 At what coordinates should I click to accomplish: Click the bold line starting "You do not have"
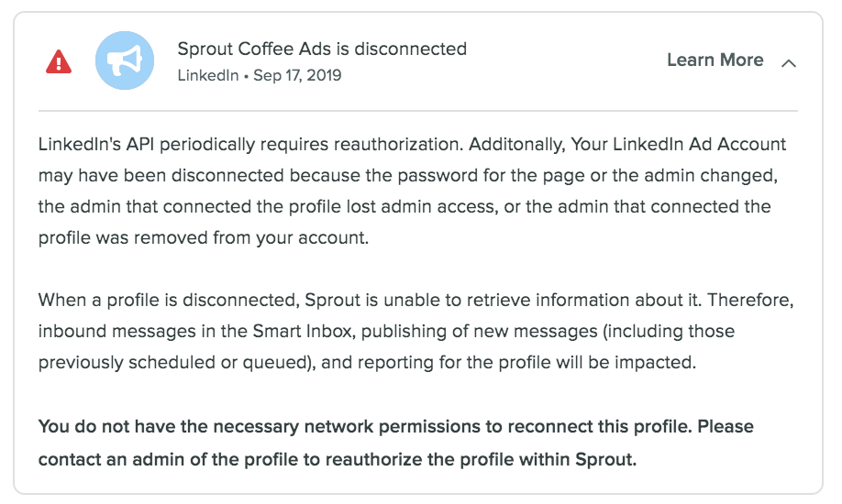[x=395, y=427]
